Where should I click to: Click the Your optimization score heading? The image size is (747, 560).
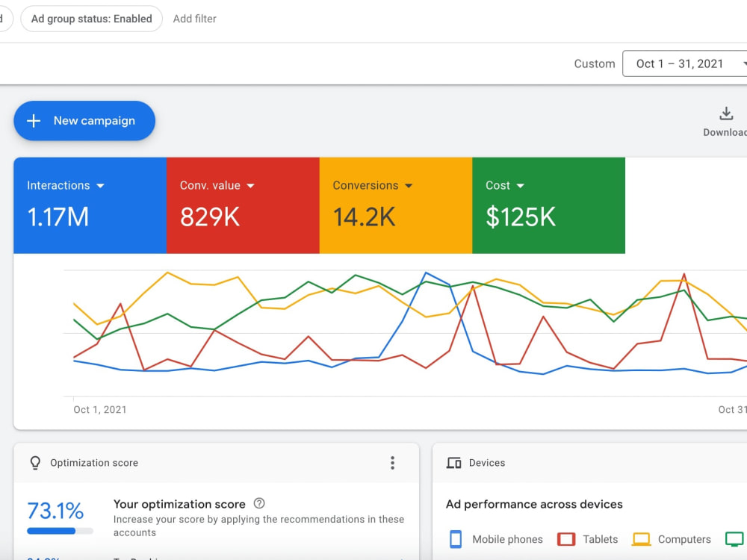[x=179, y=504]
